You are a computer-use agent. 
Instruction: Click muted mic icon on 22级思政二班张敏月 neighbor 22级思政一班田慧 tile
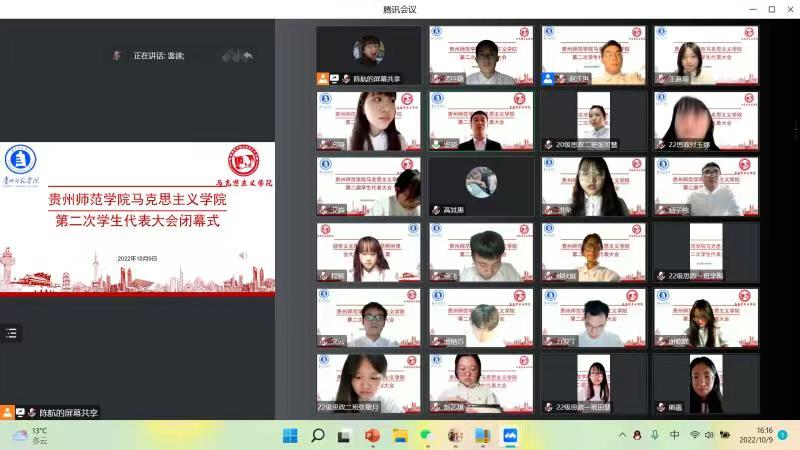point(549,407)
